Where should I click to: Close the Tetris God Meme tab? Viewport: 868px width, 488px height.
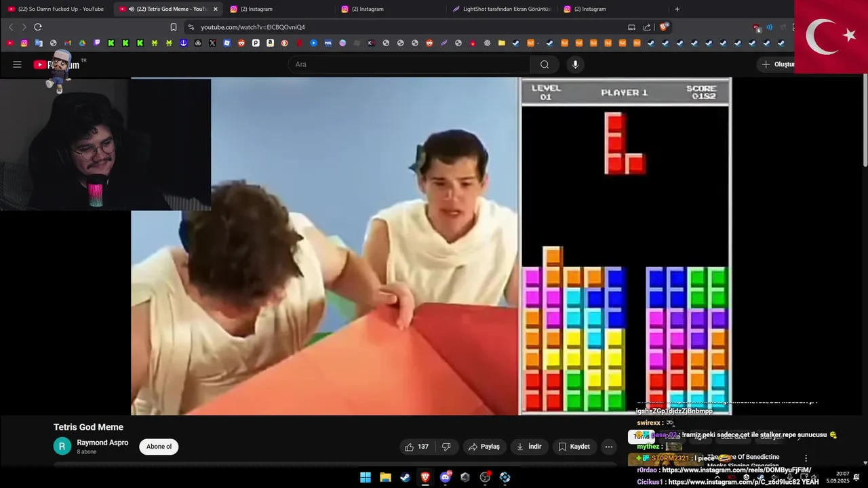pos(216,9)
